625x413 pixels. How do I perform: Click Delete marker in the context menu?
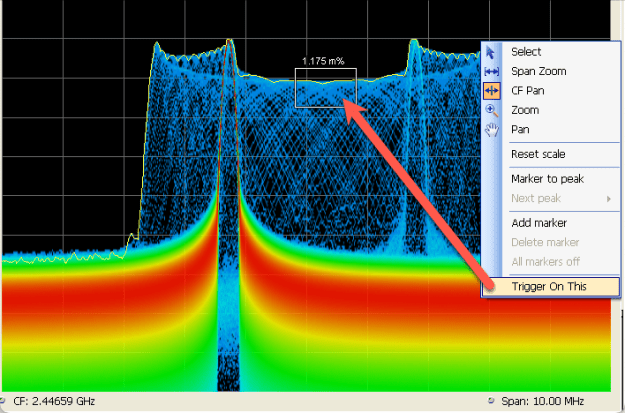(545, 242)
